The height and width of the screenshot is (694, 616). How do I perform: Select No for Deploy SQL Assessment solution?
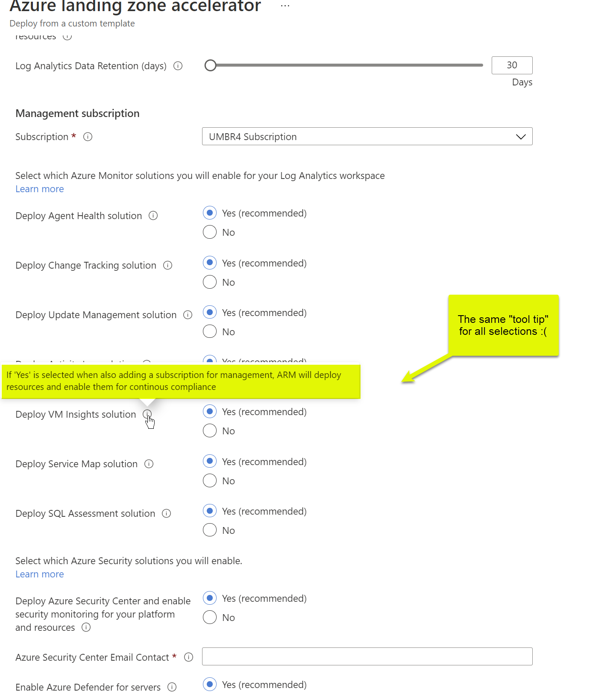210,530
